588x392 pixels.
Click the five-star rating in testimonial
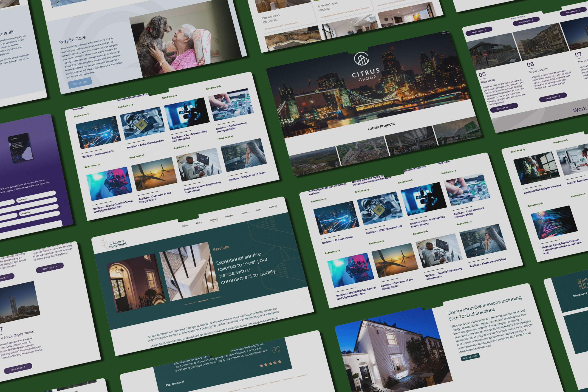tap(270, 364)
